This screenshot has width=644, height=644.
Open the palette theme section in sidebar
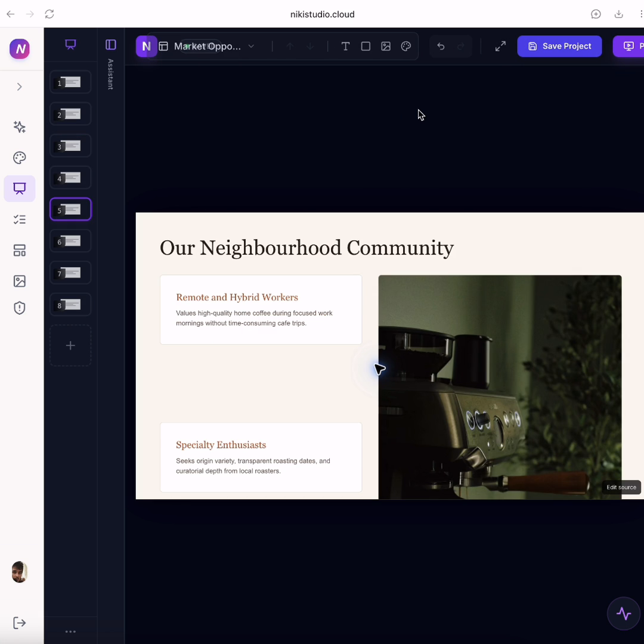19,157
